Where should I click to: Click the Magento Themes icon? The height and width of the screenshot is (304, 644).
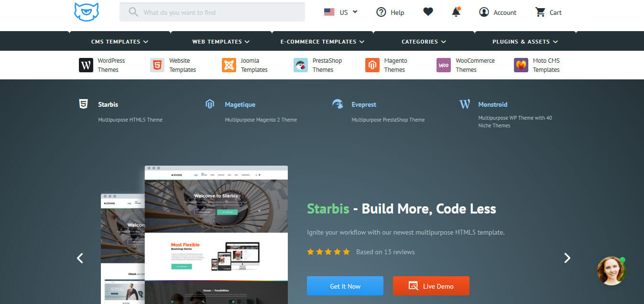(x=372, y=65)
